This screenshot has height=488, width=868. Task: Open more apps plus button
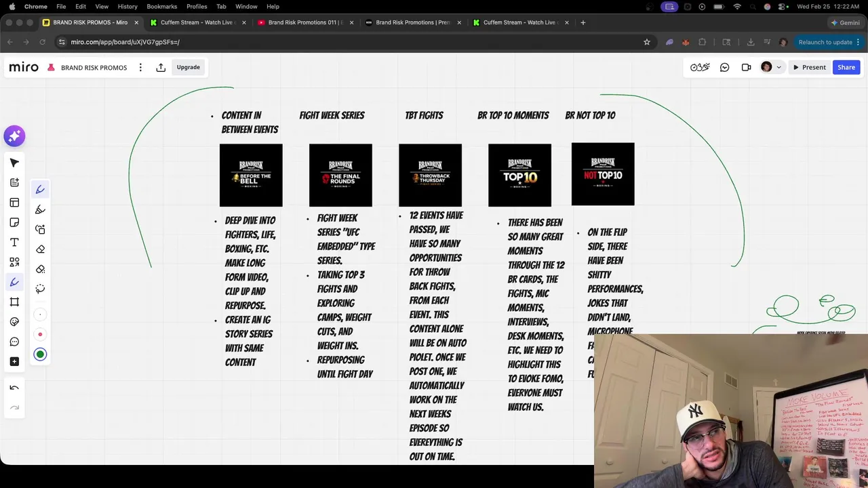point(14,361)
